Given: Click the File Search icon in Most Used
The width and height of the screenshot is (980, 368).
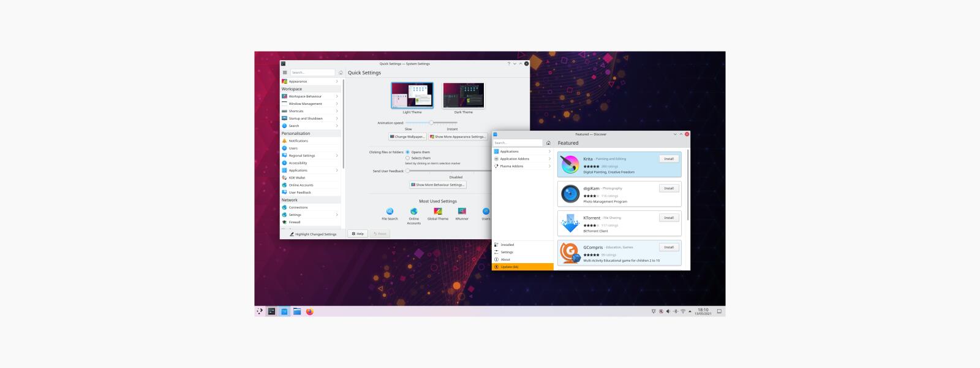Looking at the screenshot, I should (x=390, y=212).
